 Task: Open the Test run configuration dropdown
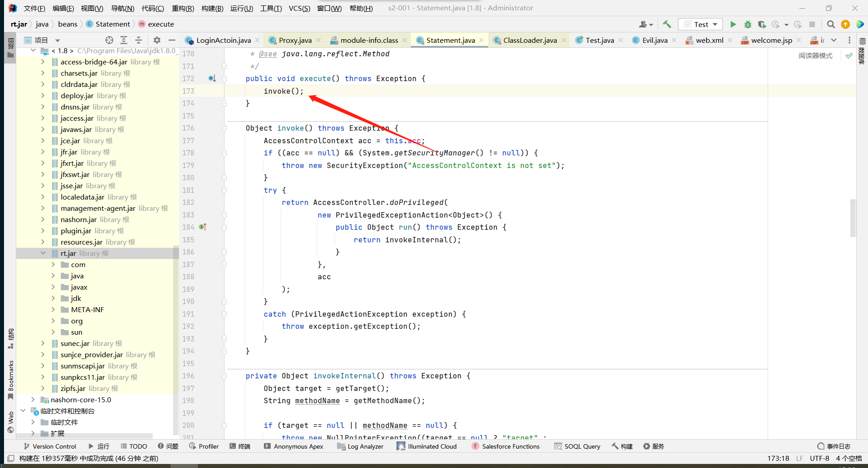click(701, 24)
